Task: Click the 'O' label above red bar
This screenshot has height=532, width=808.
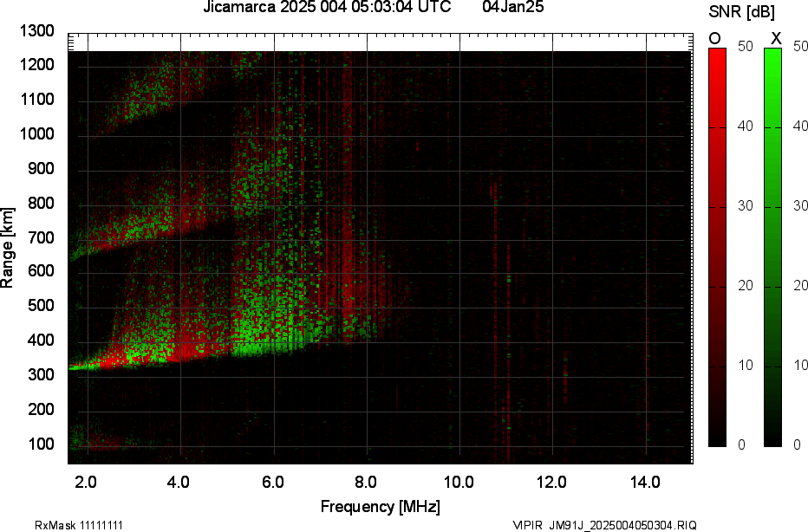Action: click(x=714, y=38)
